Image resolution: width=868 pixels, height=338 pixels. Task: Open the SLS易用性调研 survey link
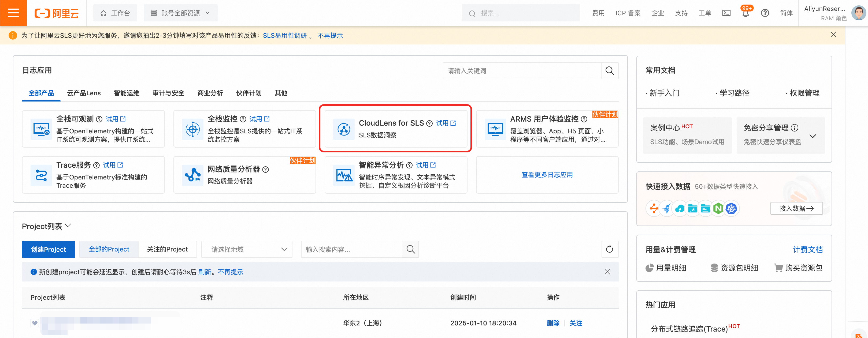285,36
